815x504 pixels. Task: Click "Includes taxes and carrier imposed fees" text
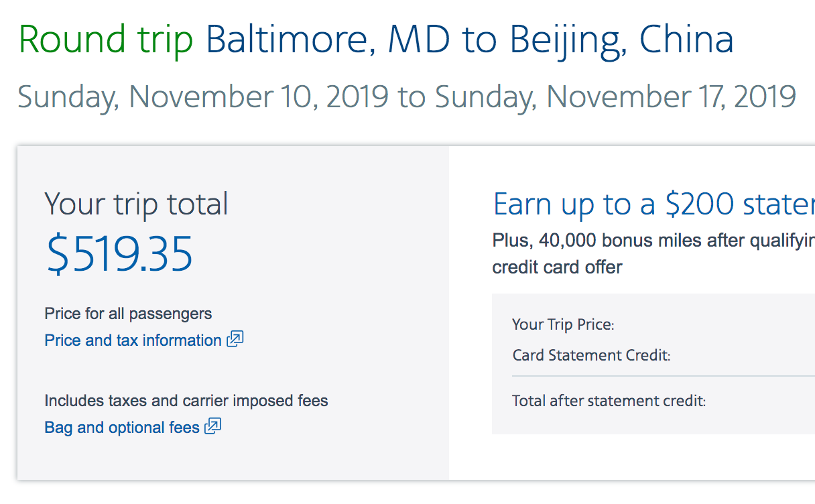(x=186, y=401)
